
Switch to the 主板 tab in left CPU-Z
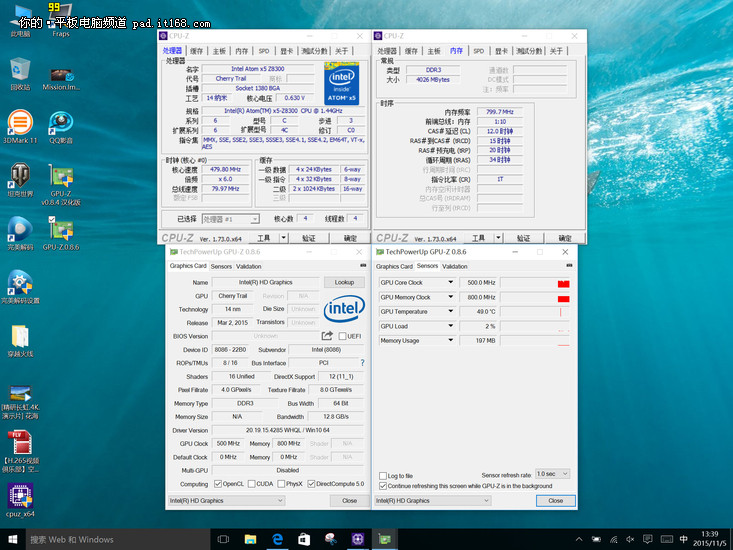coord(219,51)
